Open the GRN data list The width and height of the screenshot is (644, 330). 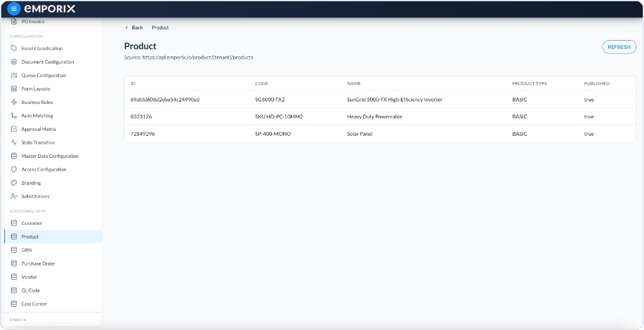point(53,250)
